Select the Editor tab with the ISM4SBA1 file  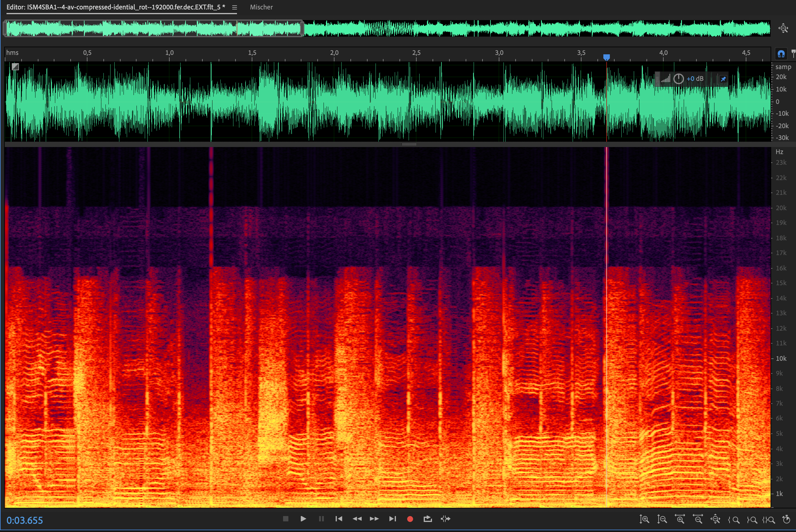click(116, 7)
